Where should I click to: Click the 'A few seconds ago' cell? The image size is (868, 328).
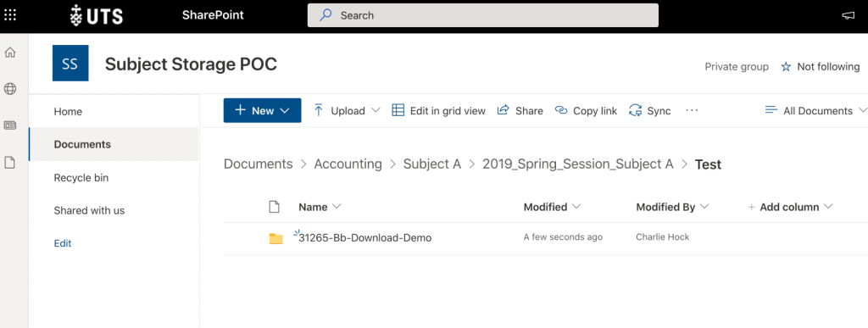(x=563, y=237)
